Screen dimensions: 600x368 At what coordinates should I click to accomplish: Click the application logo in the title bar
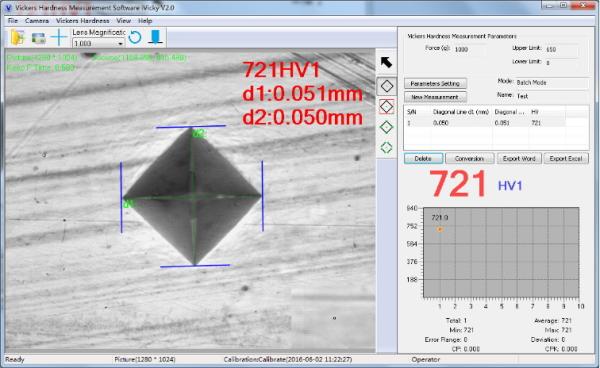pos(8,8)
